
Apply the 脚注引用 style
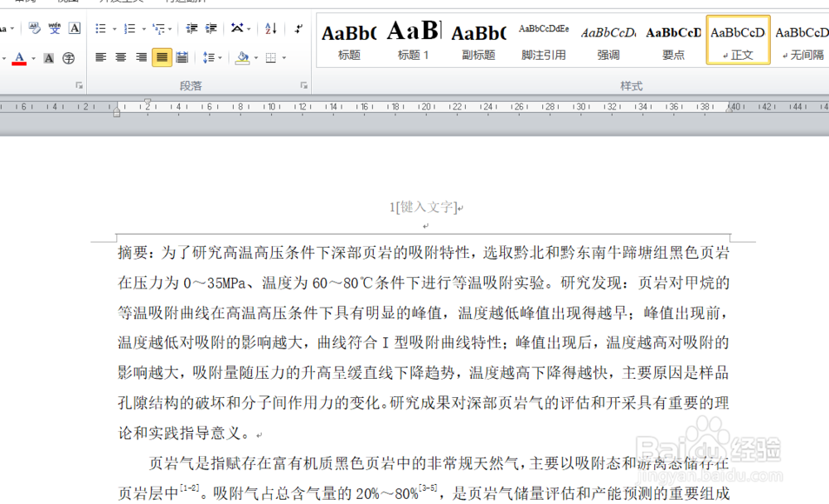pyautogui.click(x=544, y=41)
